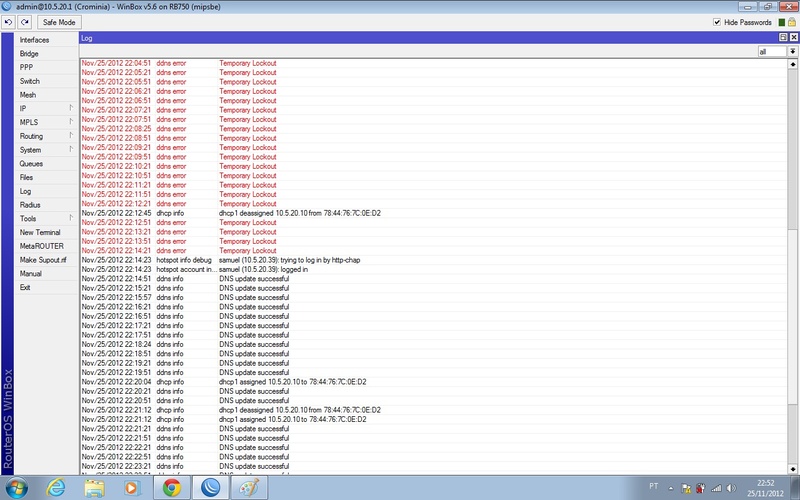Select dhcp1 assigned entry at 22:20:04
Viewport: 800px width, 500px height.
[x=433, y=382]
